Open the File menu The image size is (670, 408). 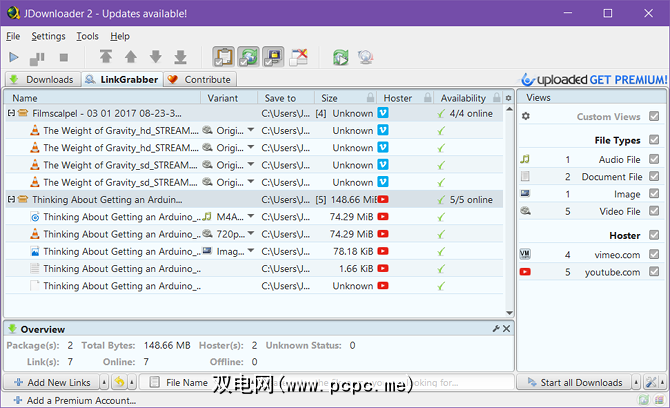(13, 36)
